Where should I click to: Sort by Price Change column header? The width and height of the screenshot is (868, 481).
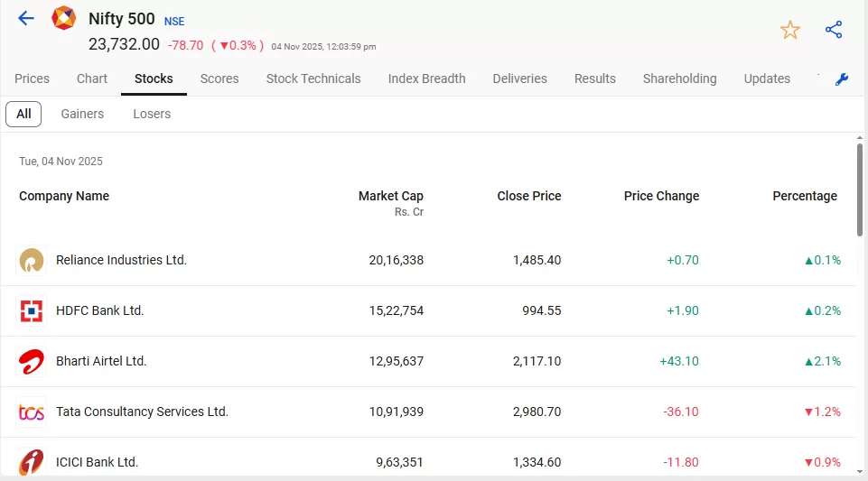point(661,196)
